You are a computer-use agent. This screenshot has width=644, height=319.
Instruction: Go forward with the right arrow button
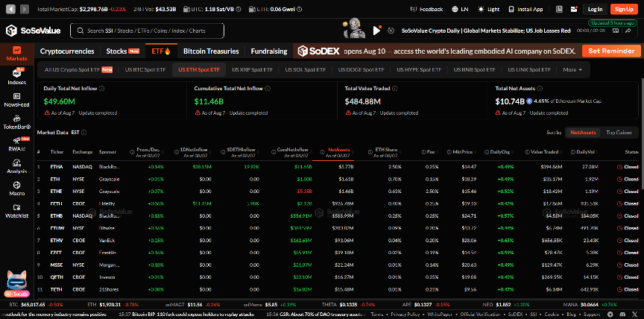coord(25,9)
